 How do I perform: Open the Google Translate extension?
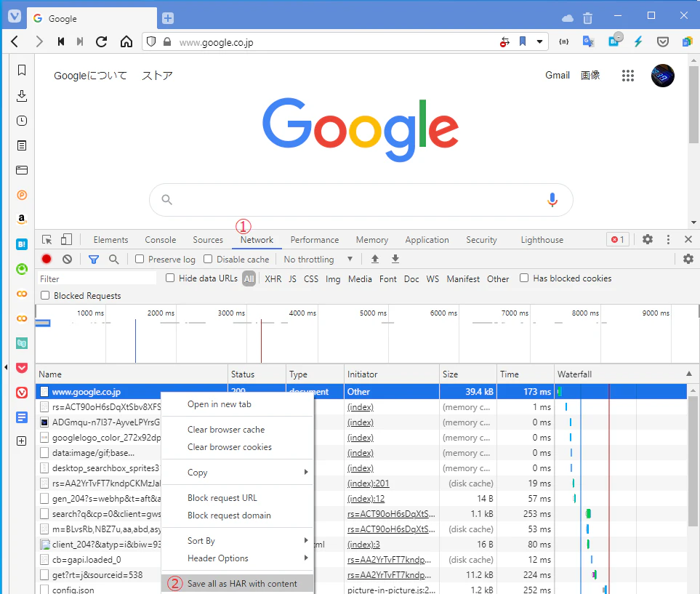tap(588, 41)
